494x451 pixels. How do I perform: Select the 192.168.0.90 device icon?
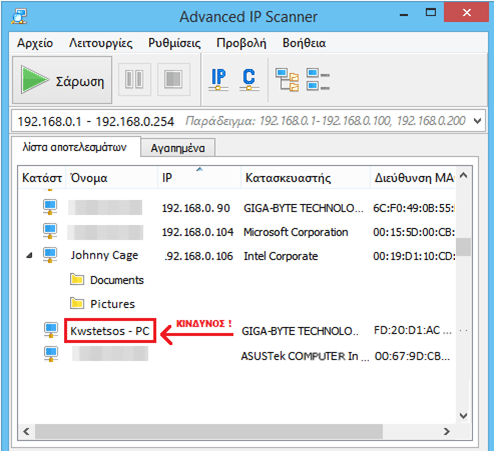[x=50, y=207]
